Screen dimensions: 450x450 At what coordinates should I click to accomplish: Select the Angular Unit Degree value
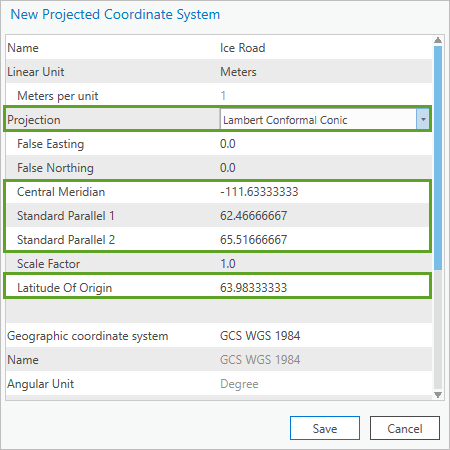(239, 384)
